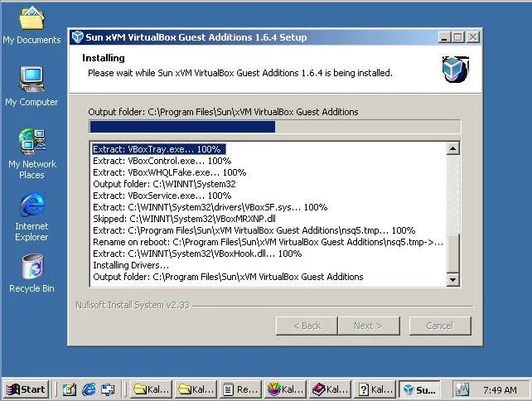This screenshot has width=532, height=401.
Task: Select log line Extract: VBoxControl.exe... 100%
Action: [162, 161]
